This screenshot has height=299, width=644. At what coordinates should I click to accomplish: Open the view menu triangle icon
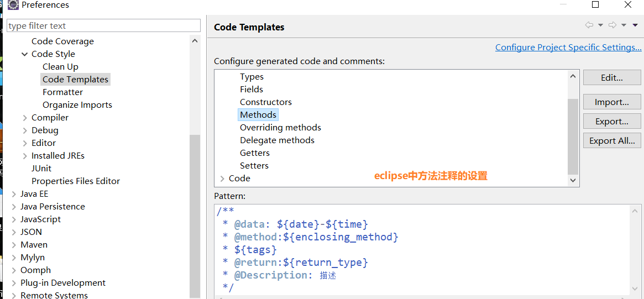[635, 25]
